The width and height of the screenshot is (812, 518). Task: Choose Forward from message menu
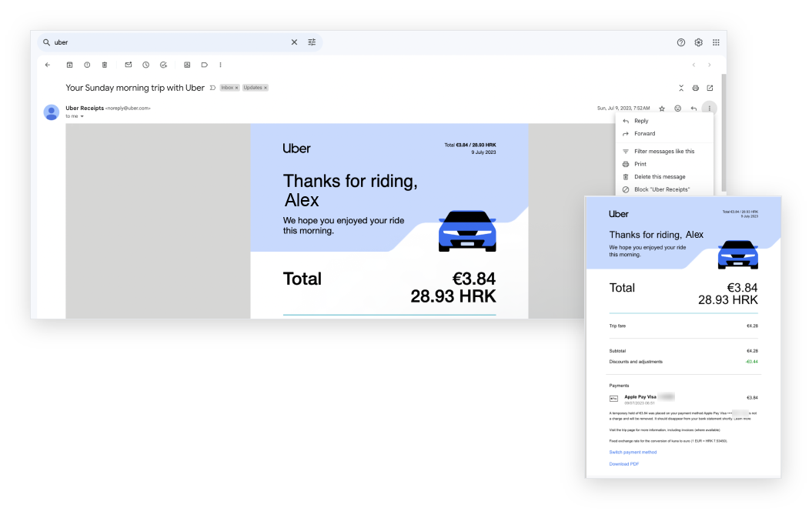[664, 134]
